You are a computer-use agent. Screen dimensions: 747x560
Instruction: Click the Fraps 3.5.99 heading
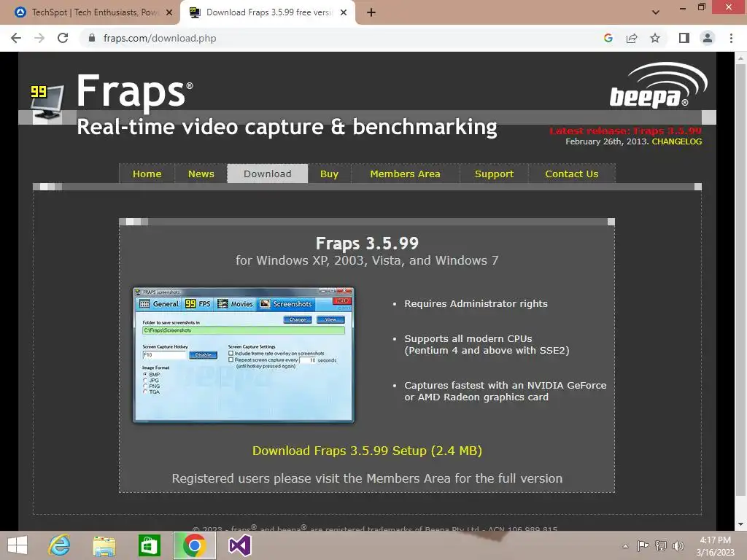pyautogui.click(x=367, y=244)
